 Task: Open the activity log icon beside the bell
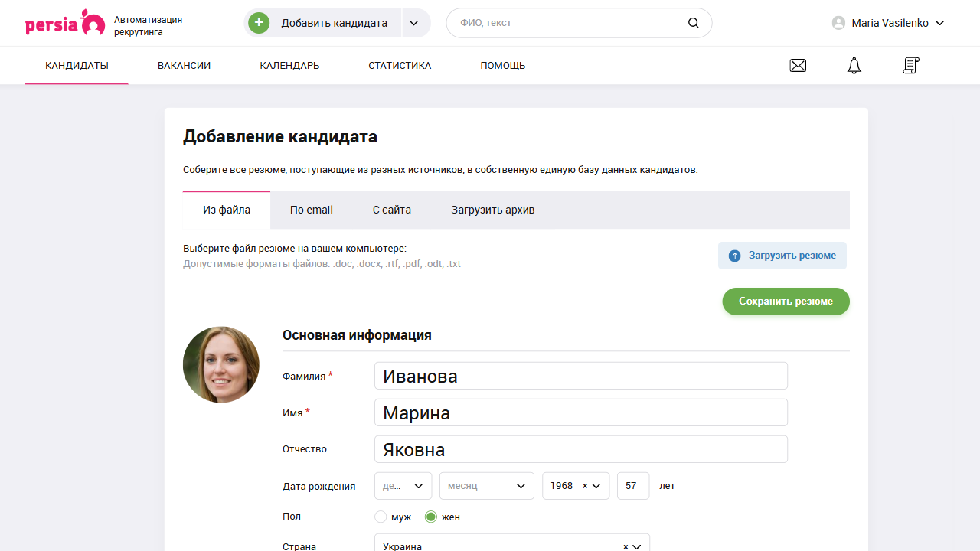(910, 65)
